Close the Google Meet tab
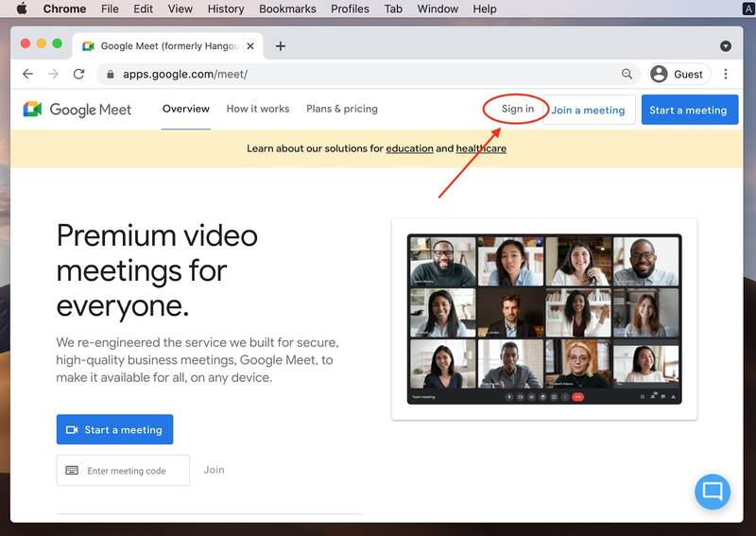Viewport: 756px width, 536px height. coord(250,45)
